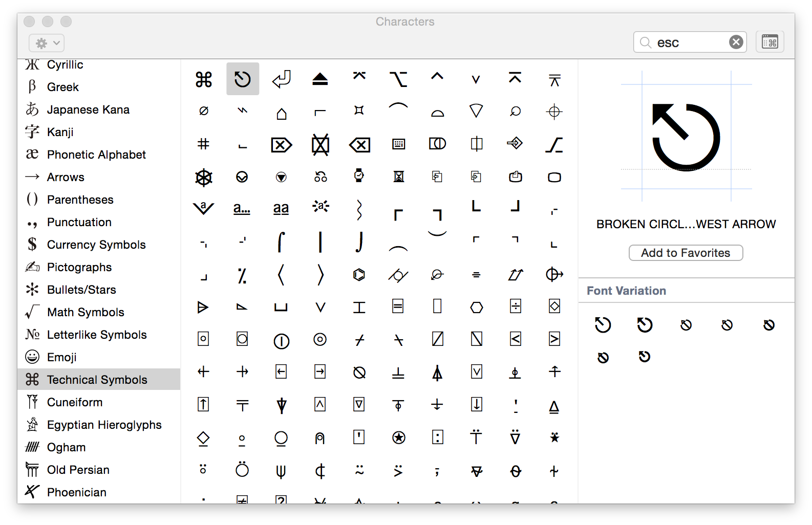
Task: Select Technical Symbols category
Action: [99, 379]
